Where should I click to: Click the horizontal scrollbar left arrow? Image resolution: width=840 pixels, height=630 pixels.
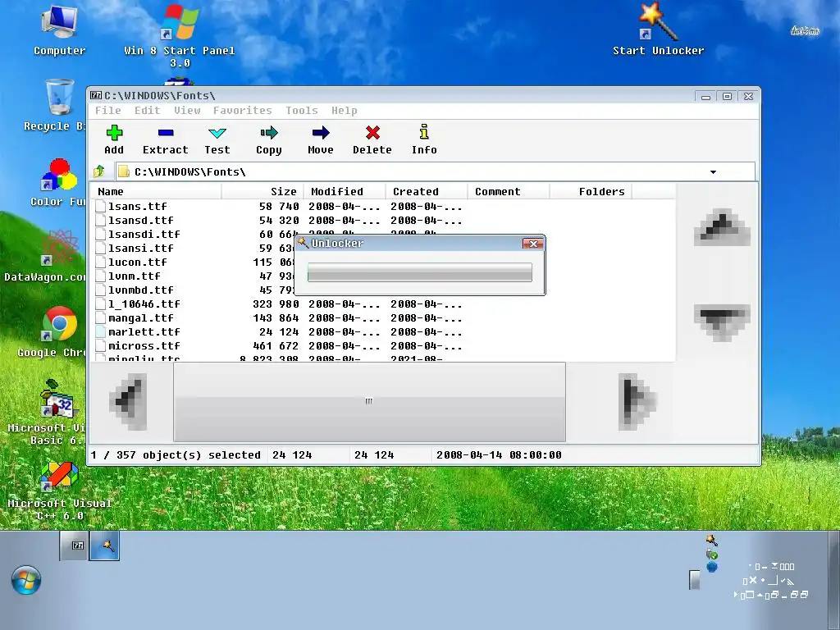129,402
